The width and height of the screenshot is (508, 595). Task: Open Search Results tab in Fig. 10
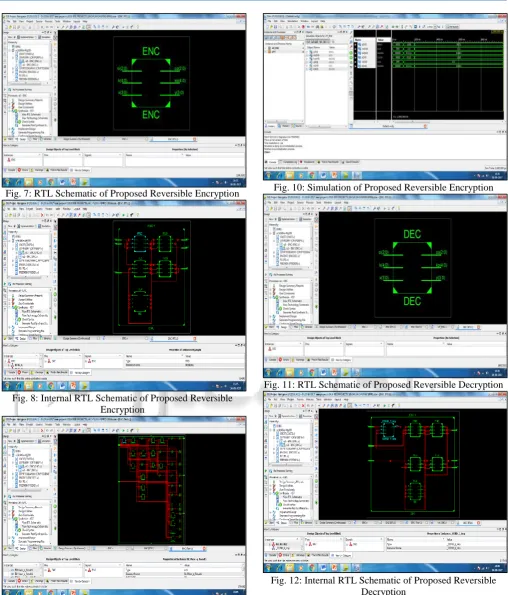coord(351,162)
